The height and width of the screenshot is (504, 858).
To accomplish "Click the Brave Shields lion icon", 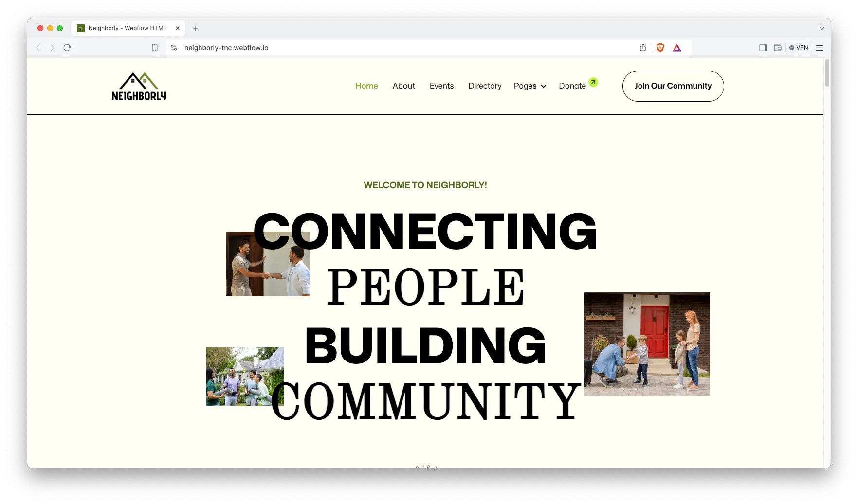I will [660, 48].
